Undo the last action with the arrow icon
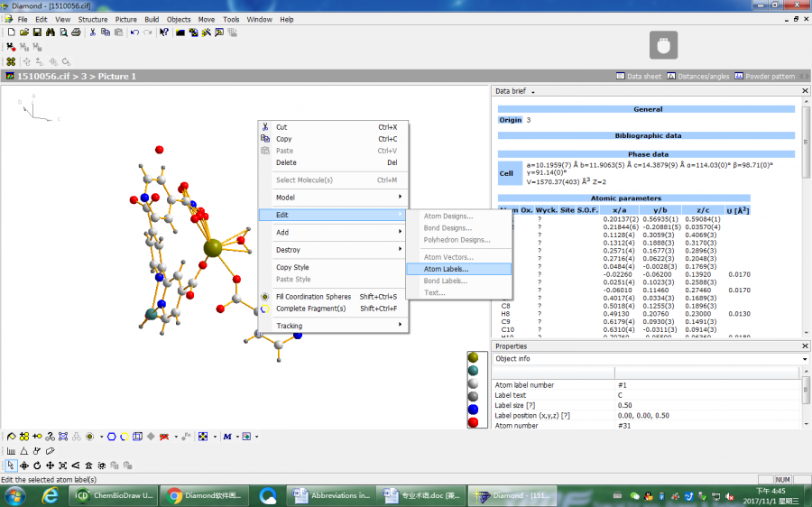Image resolution: width=812 pixels, height=507 pixels. [x=134, y=32]
